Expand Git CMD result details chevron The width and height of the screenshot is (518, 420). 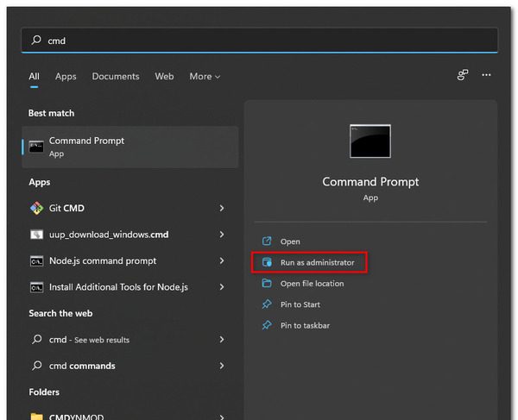coord(222,208)
